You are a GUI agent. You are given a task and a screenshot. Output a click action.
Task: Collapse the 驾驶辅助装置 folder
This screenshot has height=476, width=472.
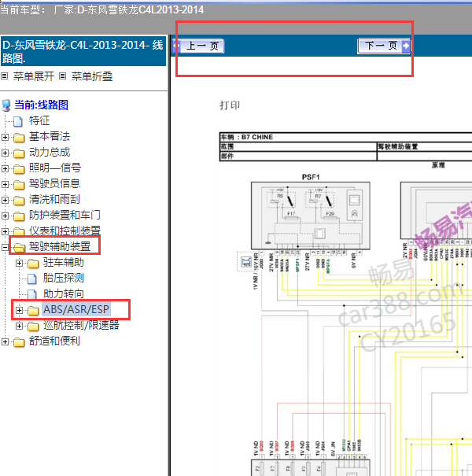(x=5, y=247)
